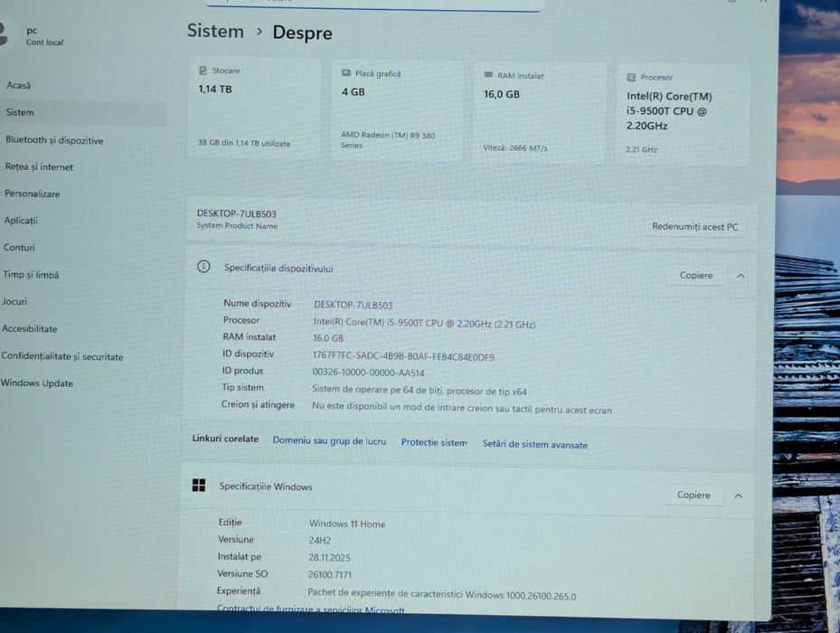
Task: Click the Windows logo beside Specificațiile Windows
Action: pos(199,485)
